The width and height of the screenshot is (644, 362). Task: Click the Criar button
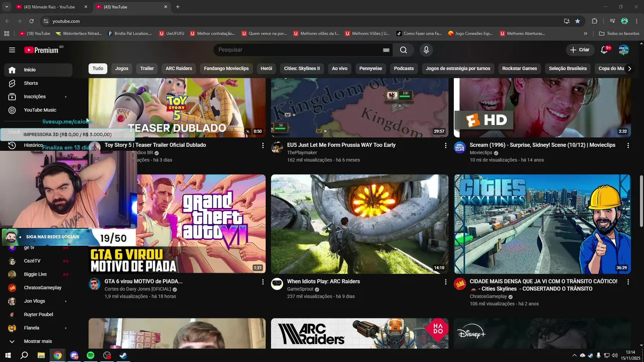tap(580, 50)
